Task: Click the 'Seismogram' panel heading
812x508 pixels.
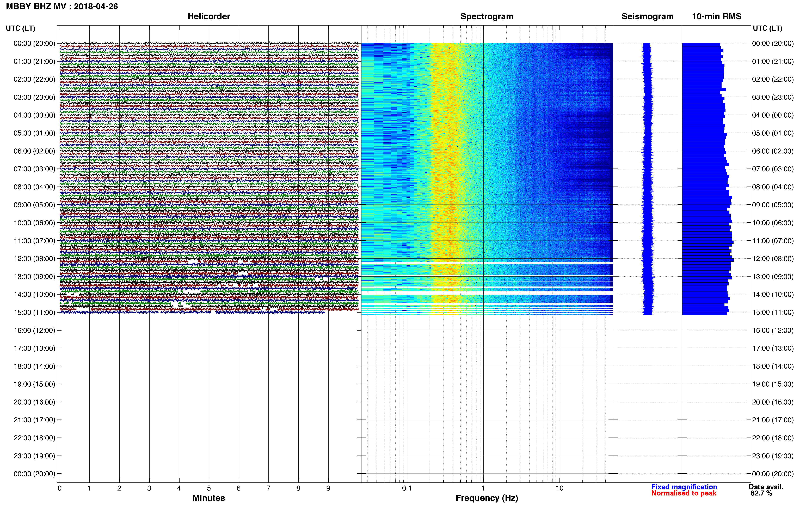Action: tap(648, 16)
